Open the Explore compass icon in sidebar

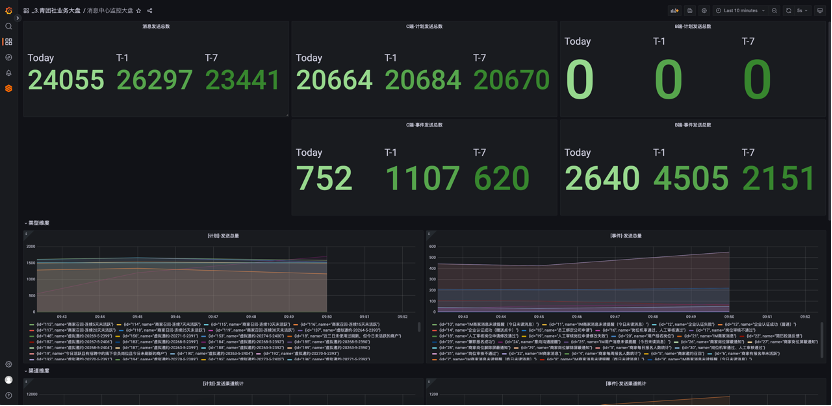coord(8,57)
